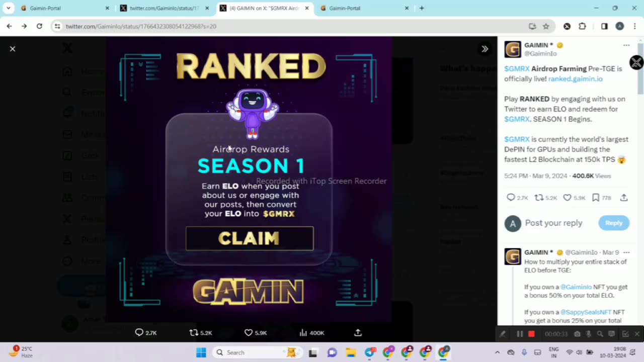The width and height of the screenshot is (644, 362).
Task: View analytics icon showing 400K below image
Action: click(x=303, y=332)
